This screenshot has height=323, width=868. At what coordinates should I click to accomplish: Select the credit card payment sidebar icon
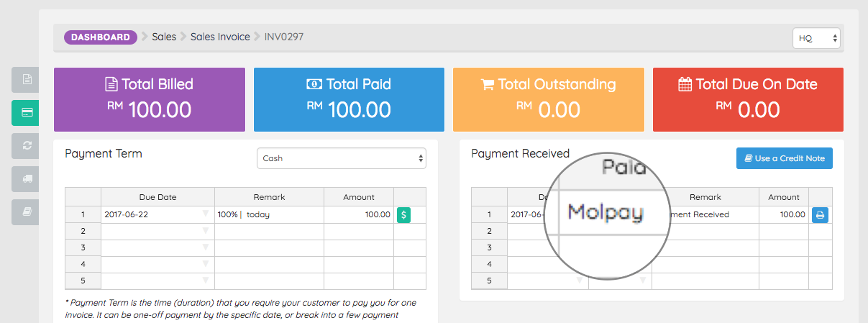pos(26,113)
